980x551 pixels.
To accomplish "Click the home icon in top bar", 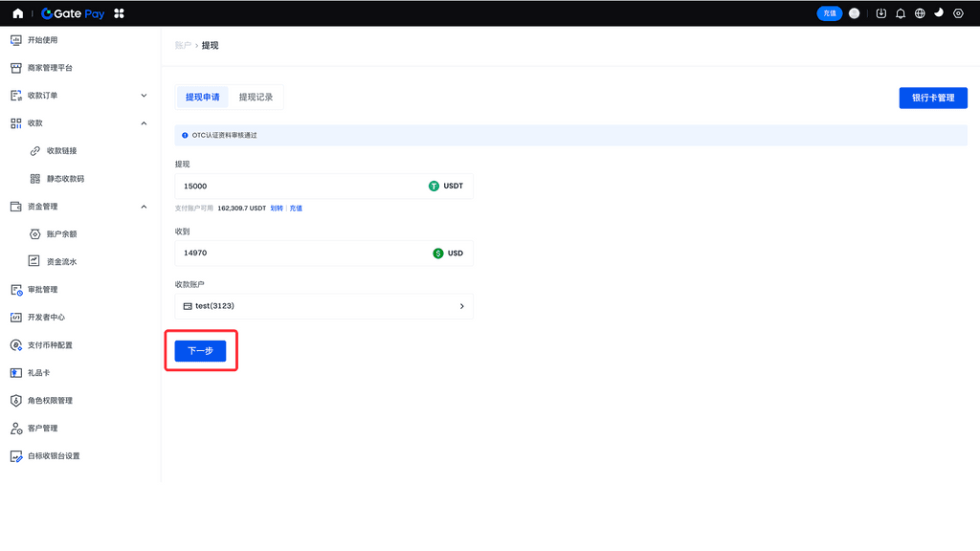I will coord(17,13).
